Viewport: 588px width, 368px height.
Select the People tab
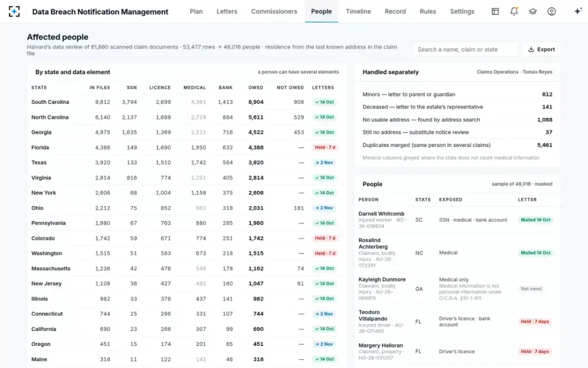pyautogui.click(x=321, y=11)
